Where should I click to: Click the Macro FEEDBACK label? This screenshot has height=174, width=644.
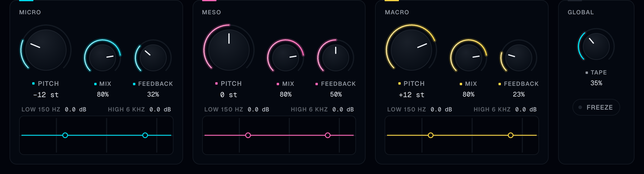pyautogui.click(x=521, y=84)
